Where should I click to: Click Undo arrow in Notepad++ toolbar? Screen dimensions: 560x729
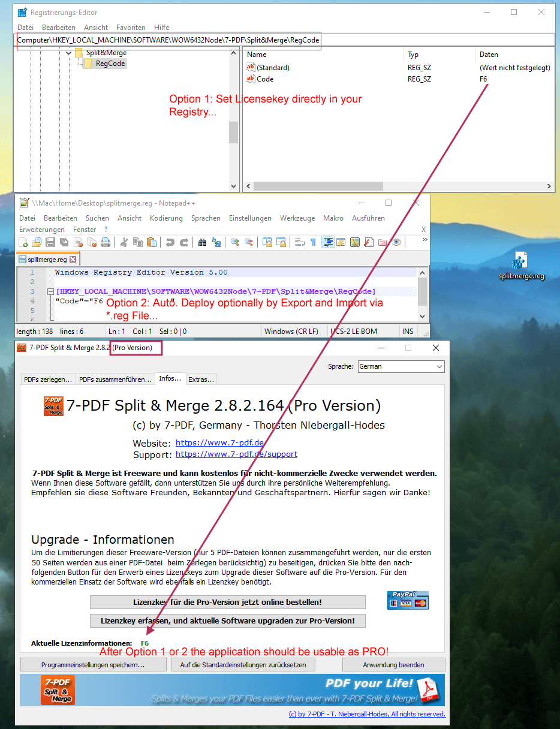click(170, 242)
